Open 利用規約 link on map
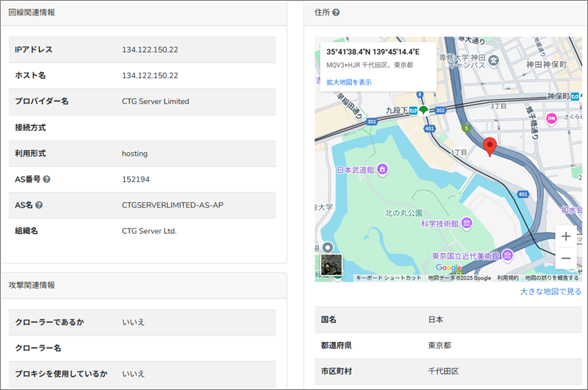The width and height of the screenshot is (588, 390). tap(508, 277)
